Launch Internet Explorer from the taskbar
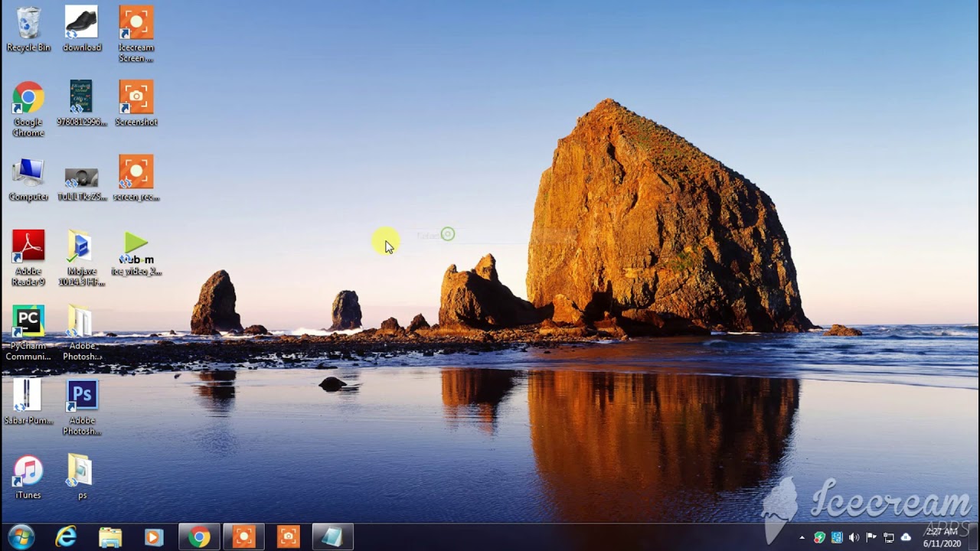 (x=66, y=537)
